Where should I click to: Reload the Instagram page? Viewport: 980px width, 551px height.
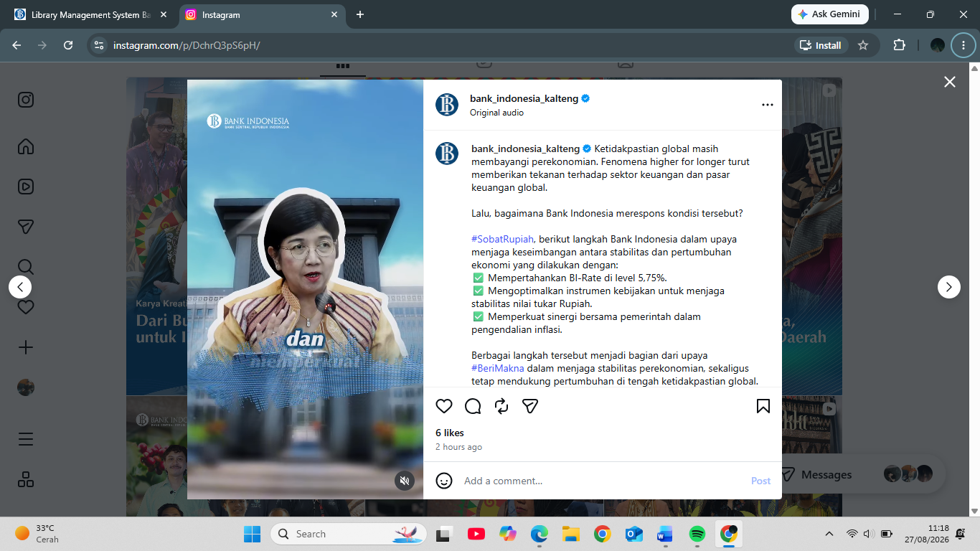click(x=68, y=45)
